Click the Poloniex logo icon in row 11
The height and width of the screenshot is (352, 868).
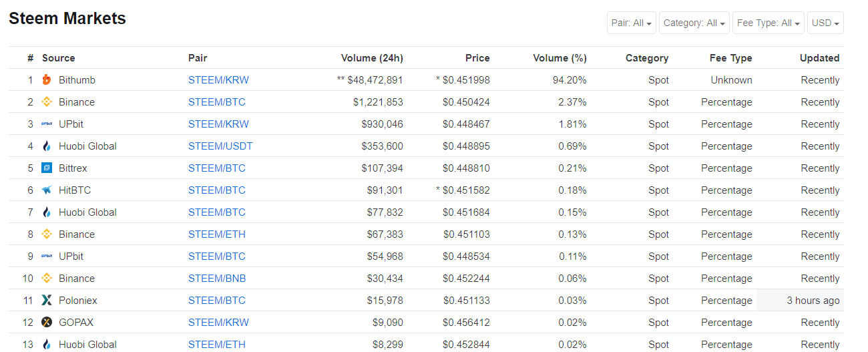pos(47,301)
